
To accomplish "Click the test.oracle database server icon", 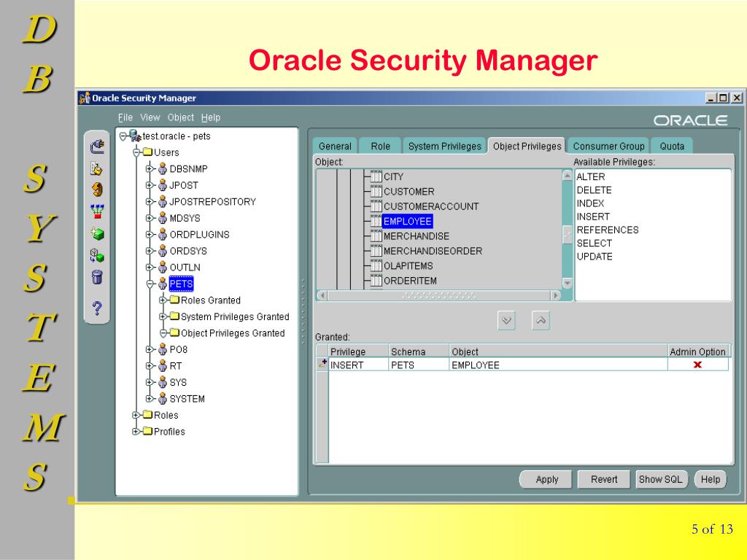I will click(135, 136).
